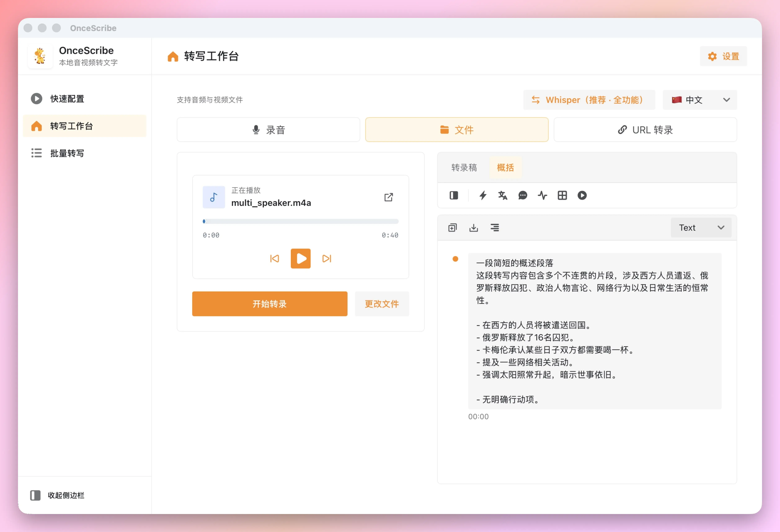780x532 pixels.
Task: Start transcription with 开始转录
Action: click(270, 304)
